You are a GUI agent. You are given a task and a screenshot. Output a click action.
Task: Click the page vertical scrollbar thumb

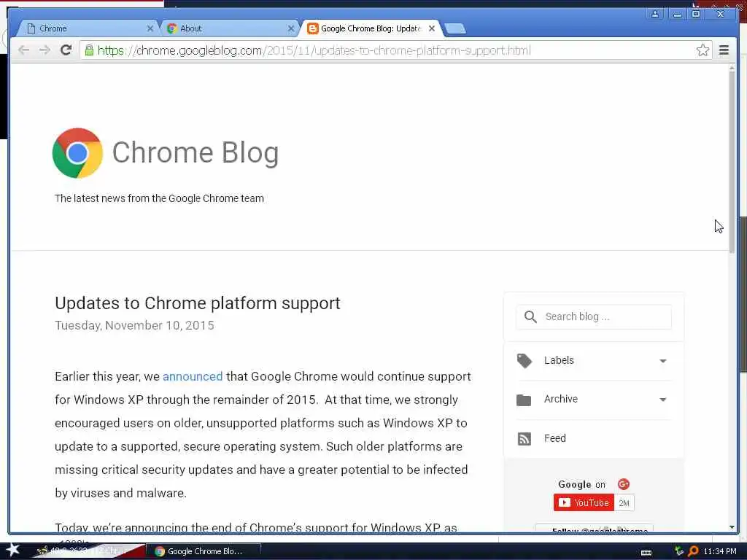pos(732,162)
